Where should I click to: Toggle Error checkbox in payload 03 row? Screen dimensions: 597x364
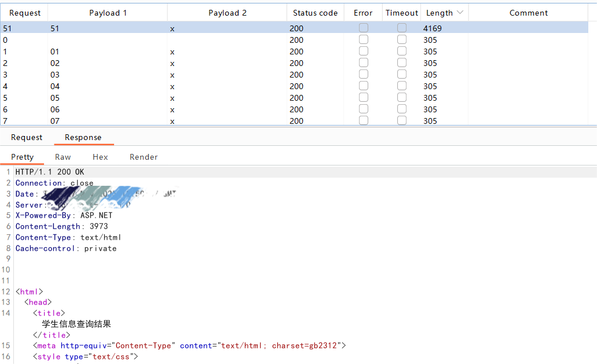click(364, 74)
